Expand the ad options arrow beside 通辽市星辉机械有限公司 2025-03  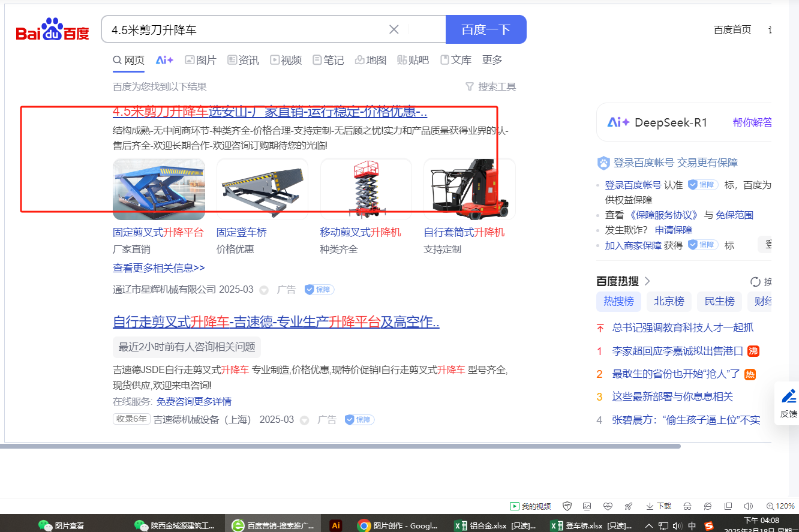coord(264,290)
